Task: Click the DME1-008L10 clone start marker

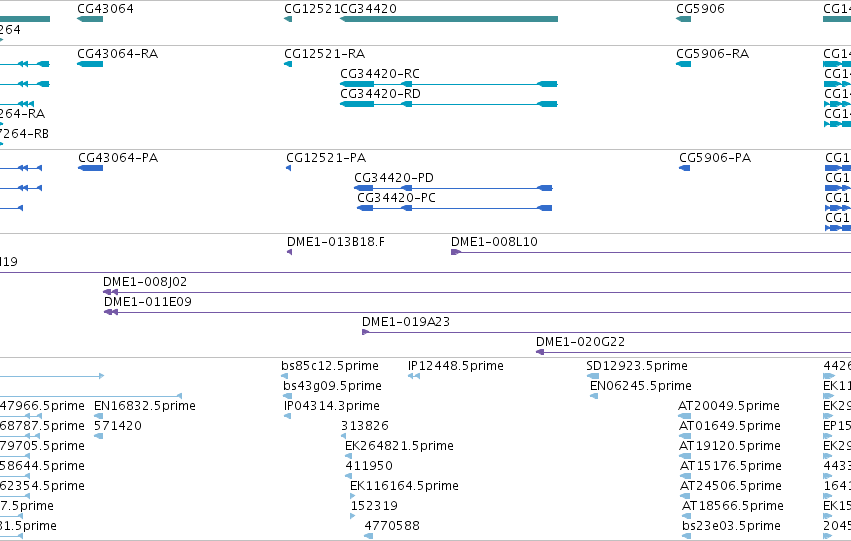Action: 456,252
